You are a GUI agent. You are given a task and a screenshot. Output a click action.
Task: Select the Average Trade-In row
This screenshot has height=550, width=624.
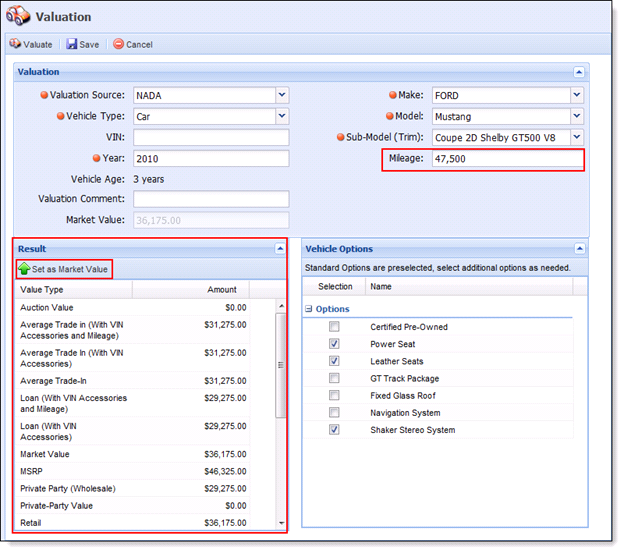(133, 381)
